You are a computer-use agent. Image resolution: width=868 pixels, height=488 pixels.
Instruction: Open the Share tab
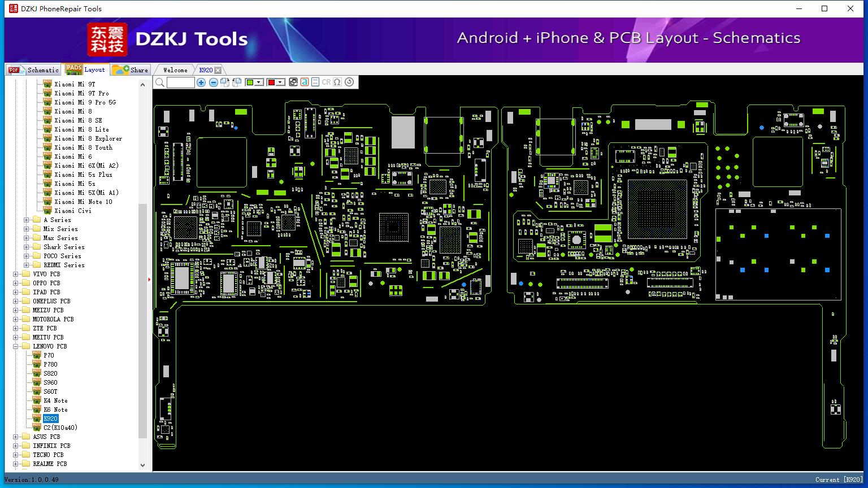[x=130, y=70]
